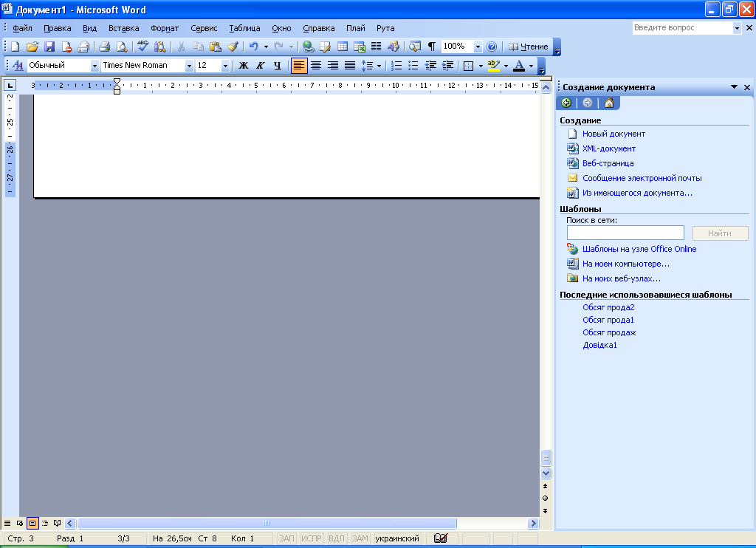Run the ABC spelling check icon
Image resolution: width=756 pixels, height=548 pixels.
[x=142, y=47]
